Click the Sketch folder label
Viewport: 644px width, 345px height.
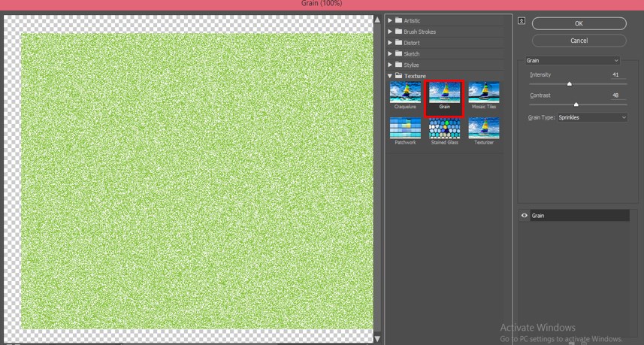coord(412,54)
